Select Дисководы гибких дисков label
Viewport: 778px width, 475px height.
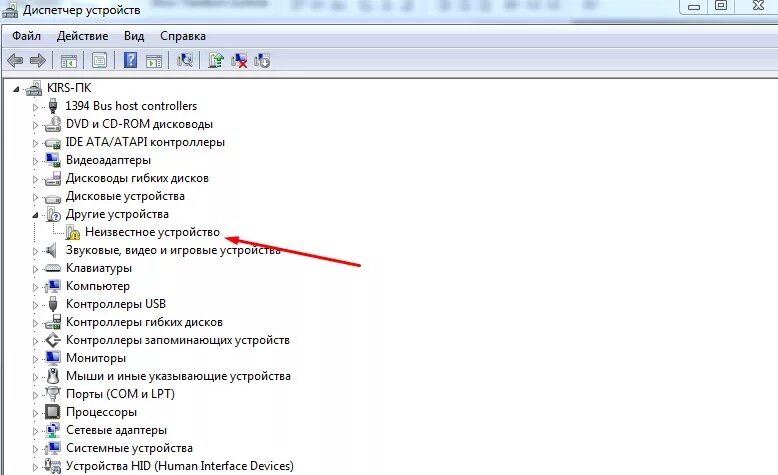pos(137,178)
